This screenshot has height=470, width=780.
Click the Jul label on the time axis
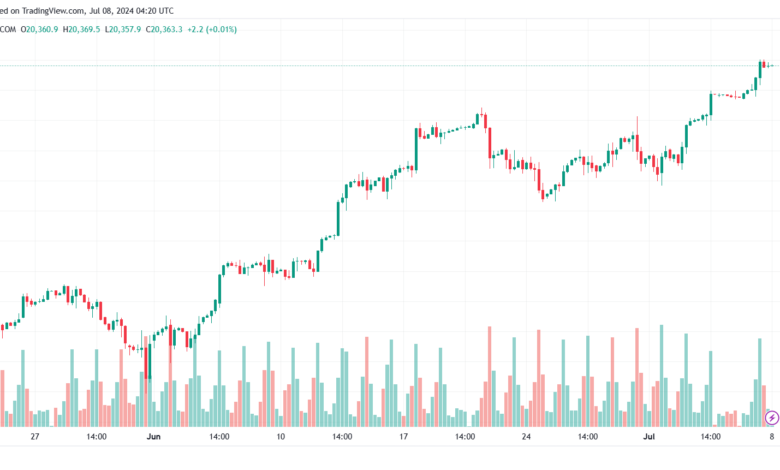click(x=648, y=437)
